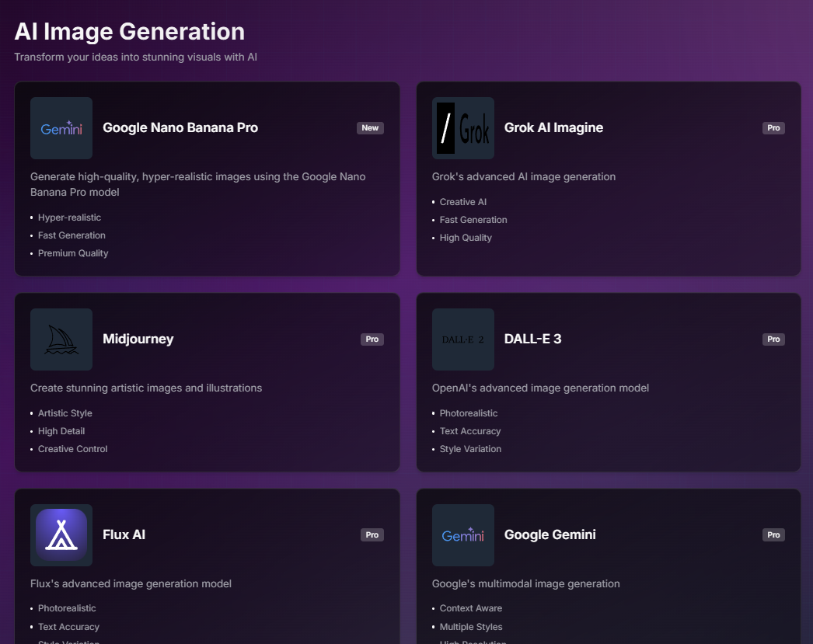The image size is (813, 644).
Task: Select the Flux AI title text
Action: coord(124,535)
